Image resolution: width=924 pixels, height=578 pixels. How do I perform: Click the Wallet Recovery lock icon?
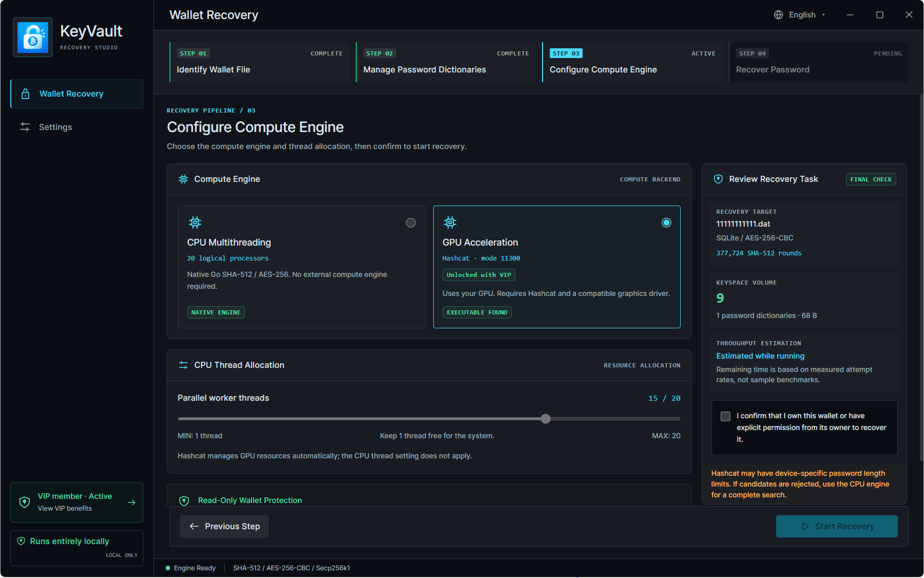(25, 94)
